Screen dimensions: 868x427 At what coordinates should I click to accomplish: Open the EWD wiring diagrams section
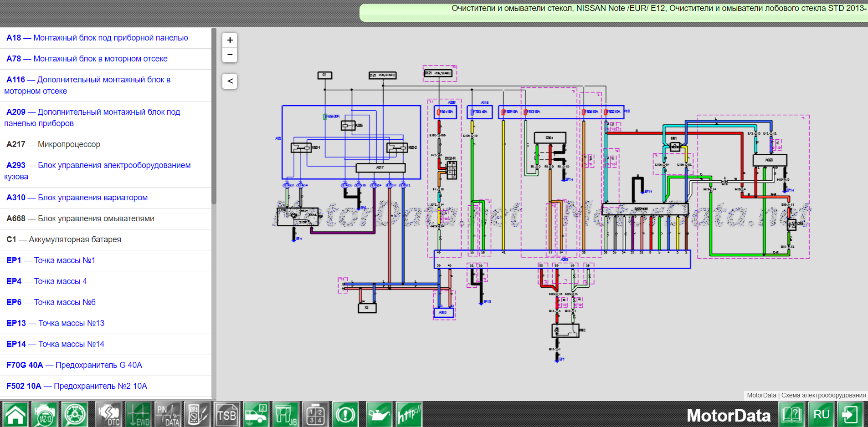pyautogui.click(x=138, y=415)
